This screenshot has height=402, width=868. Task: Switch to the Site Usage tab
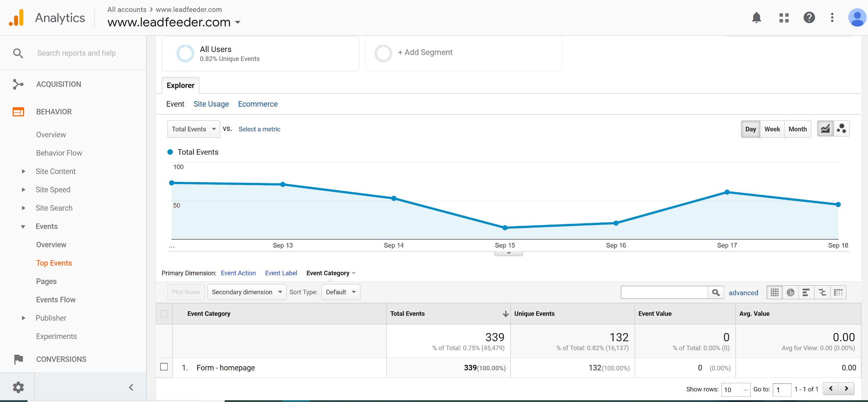click(x=211, y=104)
